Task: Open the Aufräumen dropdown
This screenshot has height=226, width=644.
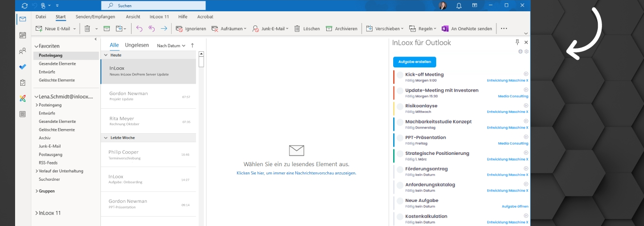Action: [x=245, y=29]
